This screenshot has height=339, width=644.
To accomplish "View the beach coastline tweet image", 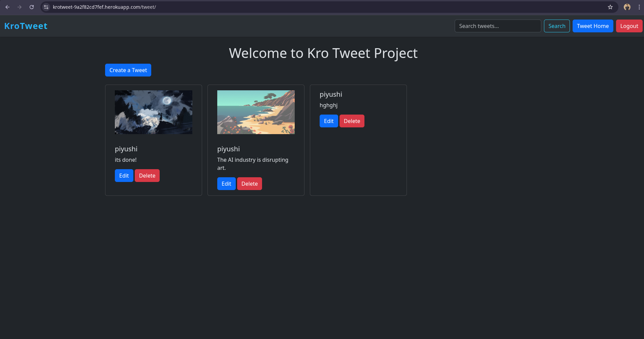I will coord(256,112).
